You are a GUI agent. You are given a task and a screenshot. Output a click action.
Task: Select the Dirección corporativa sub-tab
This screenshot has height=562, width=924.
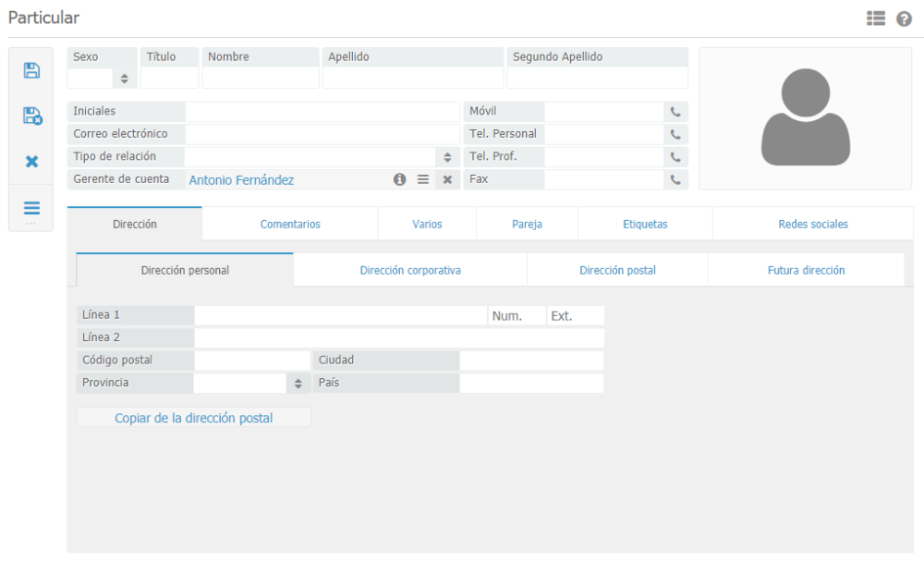[410, 271]
